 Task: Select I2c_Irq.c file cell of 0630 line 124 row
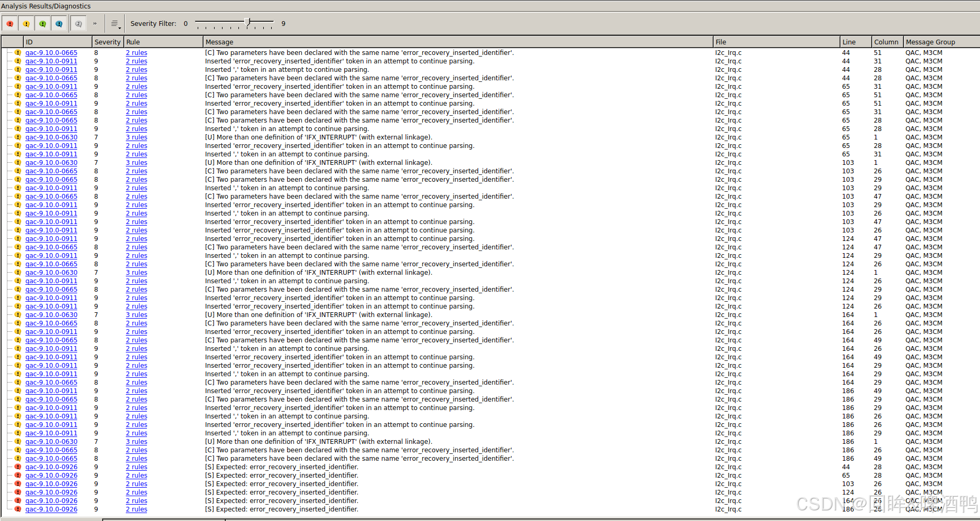(x=728, y=273)
